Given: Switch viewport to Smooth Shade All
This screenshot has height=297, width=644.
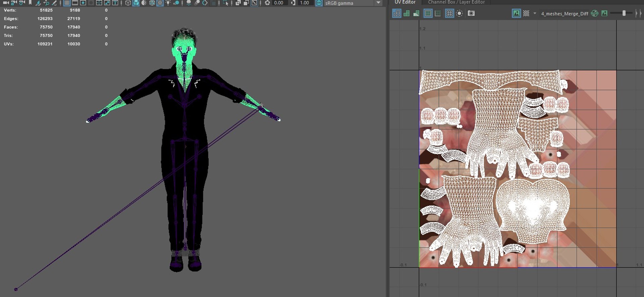Looking at the screenshot, I should click(x=136, y=3).
